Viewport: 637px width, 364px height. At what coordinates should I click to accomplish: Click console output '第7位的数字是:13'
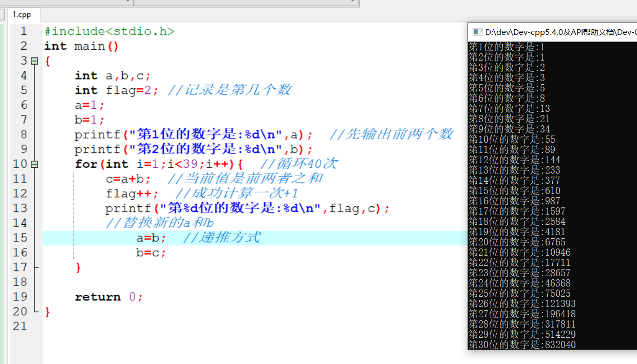509,108
